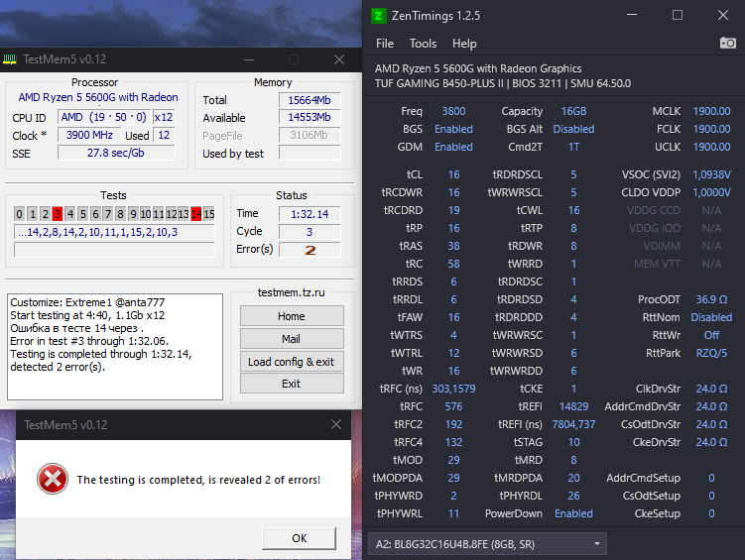Click the red error icon in dialog
This screenshot has width=745, height=560.
pyautogui.click(x=53, y=479)
